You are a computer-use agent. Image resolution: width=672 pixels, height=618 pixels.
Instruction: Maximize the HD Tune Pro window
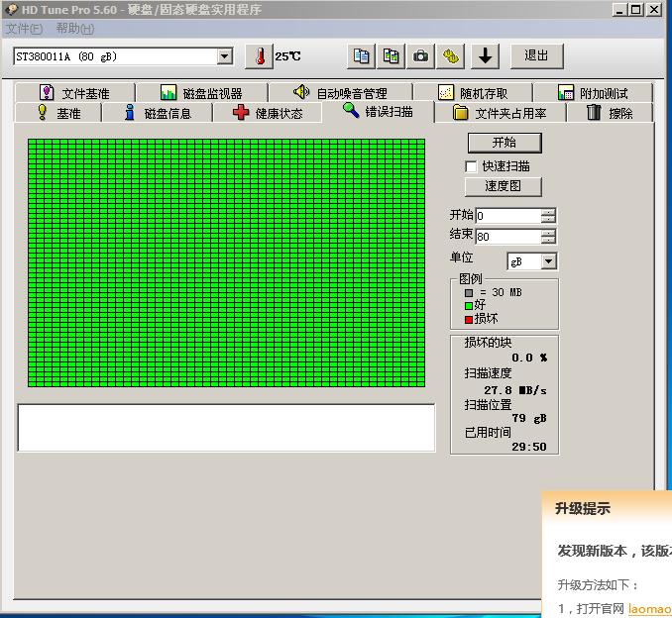636,10
